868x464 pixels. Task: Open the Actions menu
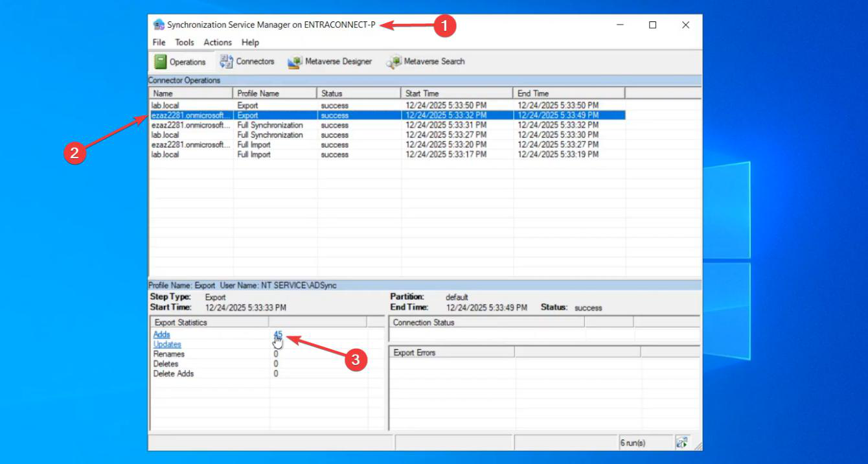point(218,42)
